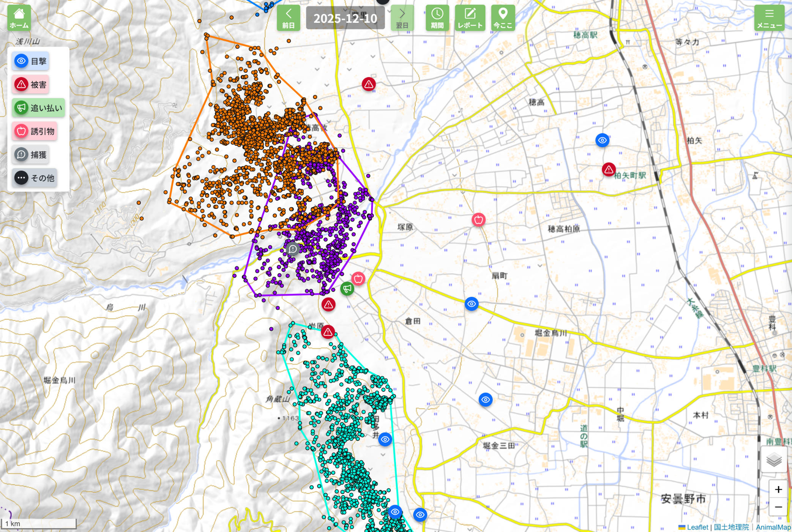Center the map on current location
792x532 pixels.
503,18
